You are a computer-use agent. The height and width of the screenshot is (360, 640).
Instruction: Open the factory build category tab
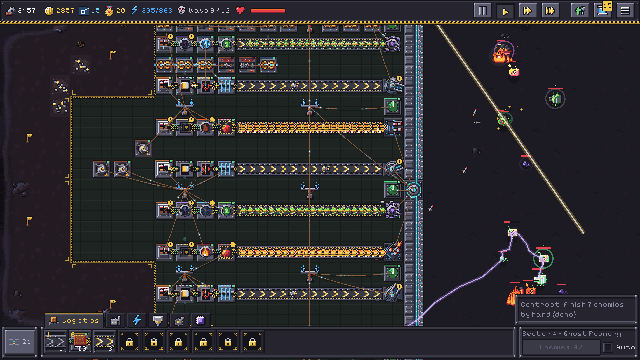(116, 321)
